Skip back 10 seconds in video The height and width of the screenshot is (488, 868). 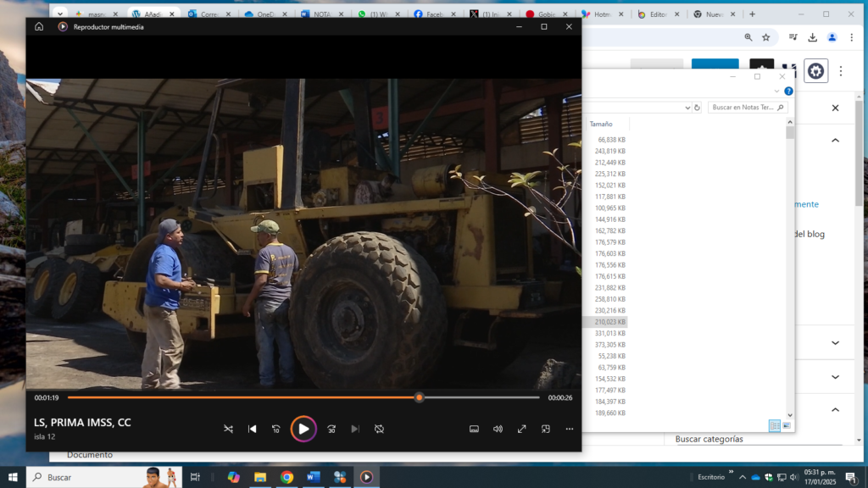pos(275,429)
